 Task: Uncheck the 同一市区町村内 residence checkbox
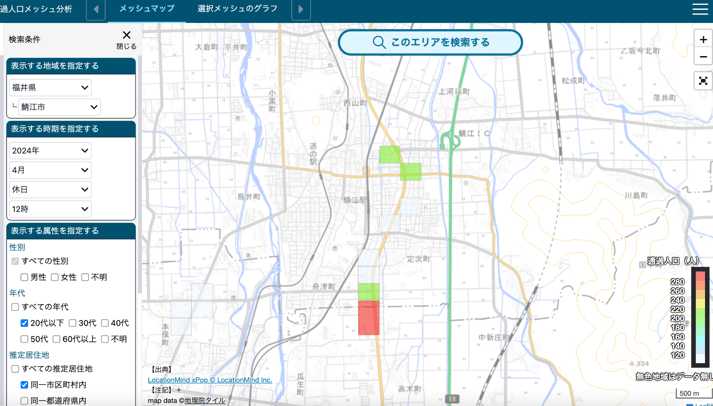[x=24, y=385]
